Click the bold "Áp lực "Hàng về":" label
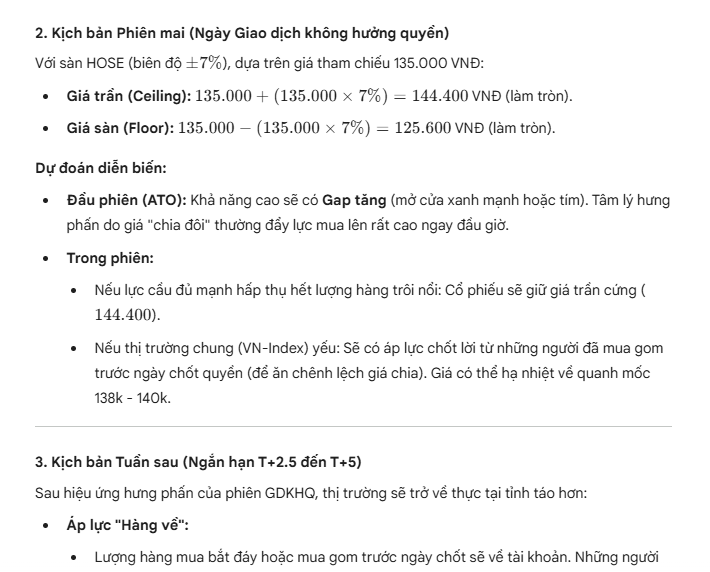The width and height of the screenshot is (710, 572). pyautogui.click(x=122, y=524)
